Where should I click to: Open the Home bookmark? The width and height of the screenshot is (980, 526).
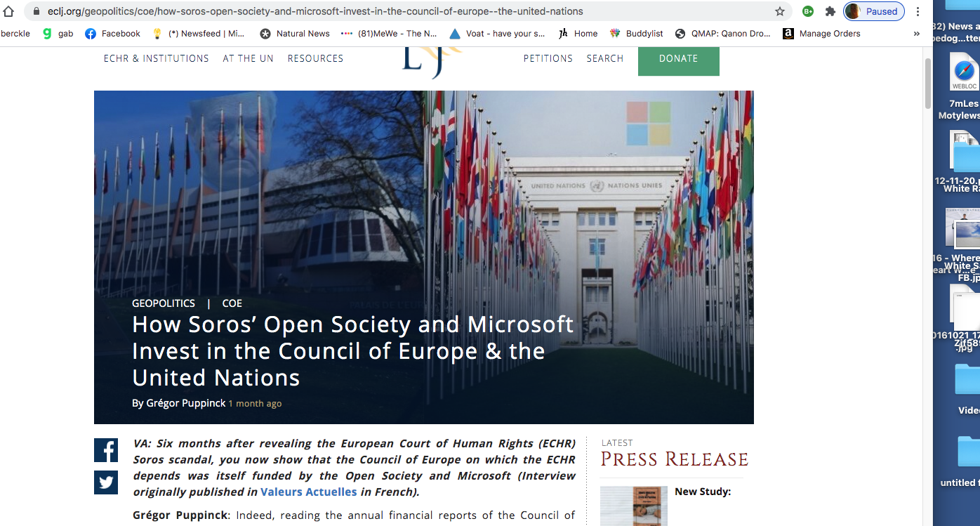pos(578,33)
